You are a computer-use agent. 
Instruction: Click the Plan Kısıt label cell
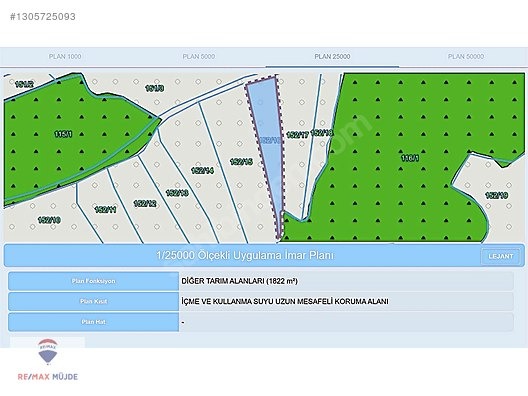coord(94,301)
